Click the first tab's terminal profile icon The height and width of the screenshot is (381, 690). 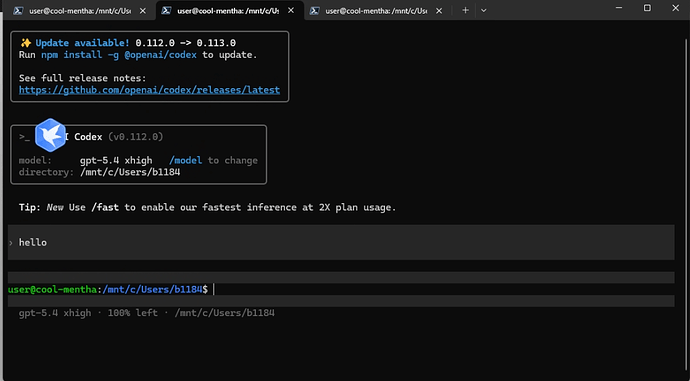18,11
